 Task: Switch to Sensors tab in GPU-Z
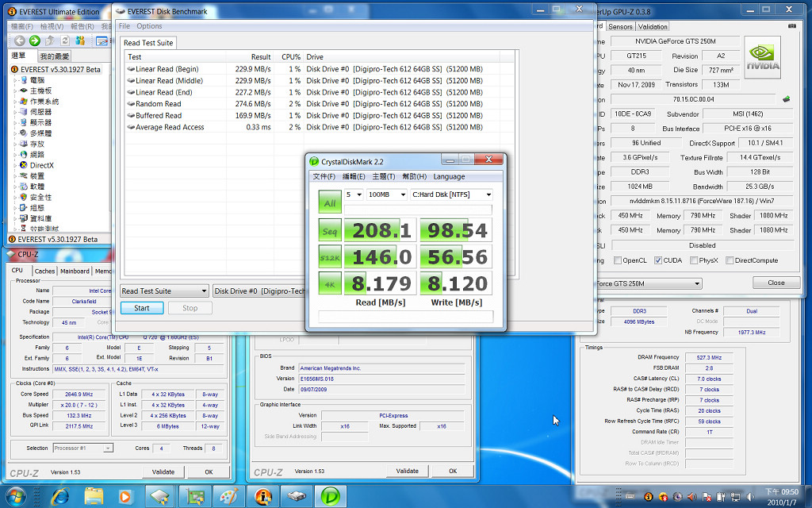[x=620, y=26]
